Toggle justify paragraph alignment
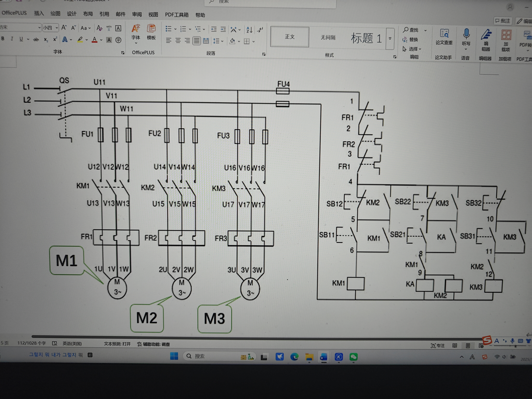 197,41
